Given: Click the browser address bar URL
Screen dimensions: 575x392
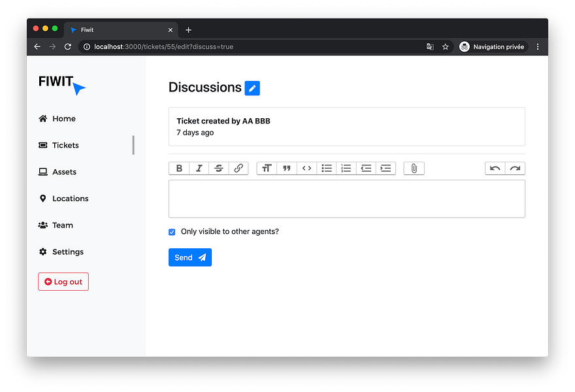Looking at the screenshot, I should click(x=163, y=46).
